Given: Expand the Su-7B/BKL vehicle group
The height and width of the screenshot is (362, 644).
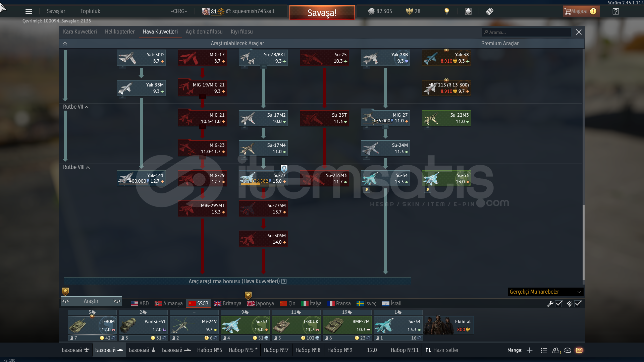Looking at the screenshot, I should pos(264,66).
